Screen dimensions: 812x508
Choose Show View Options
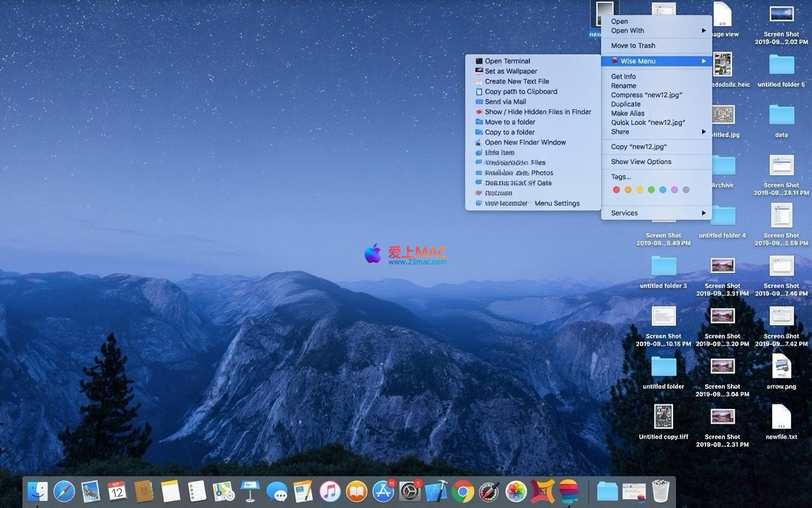641,162
